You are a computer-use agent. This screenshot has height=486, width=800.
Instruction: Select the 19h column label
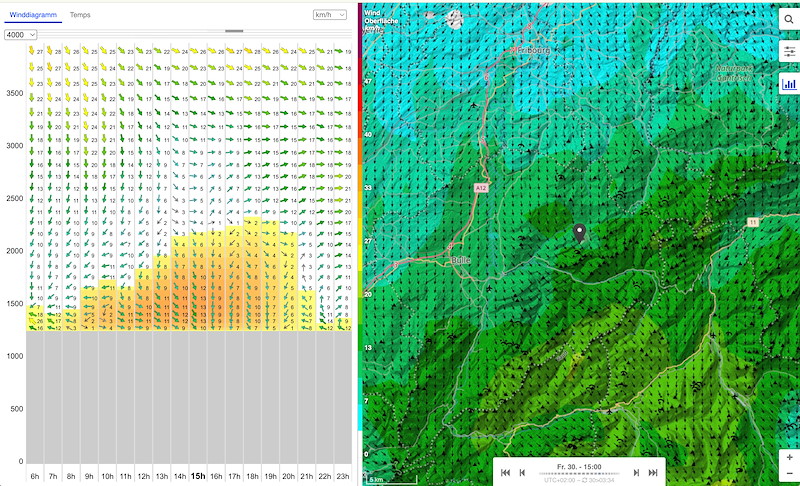coord(270,476)
